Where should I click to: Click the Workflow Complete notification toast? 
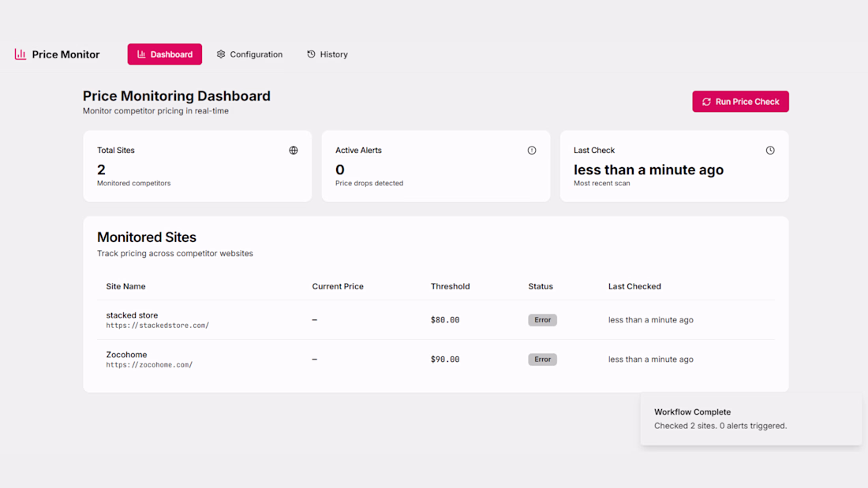tap(750, 419)
